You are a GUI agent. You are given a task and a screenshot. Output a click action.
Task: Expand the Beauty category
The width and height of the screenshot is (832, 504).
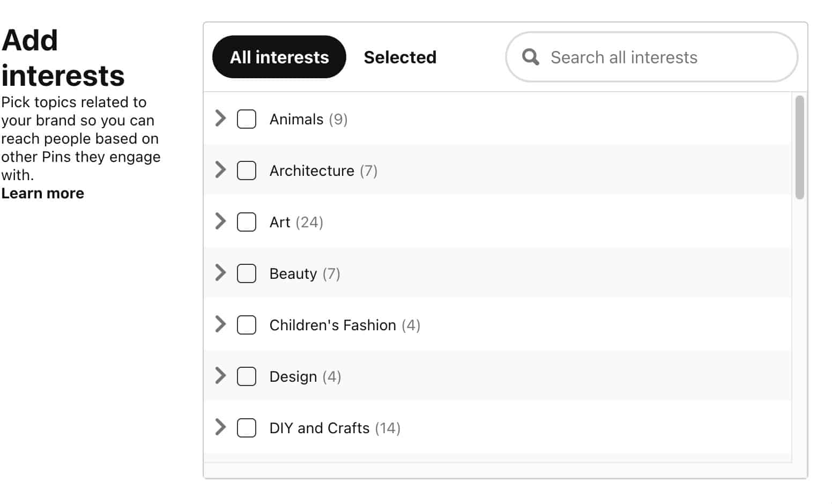[220, 273]
